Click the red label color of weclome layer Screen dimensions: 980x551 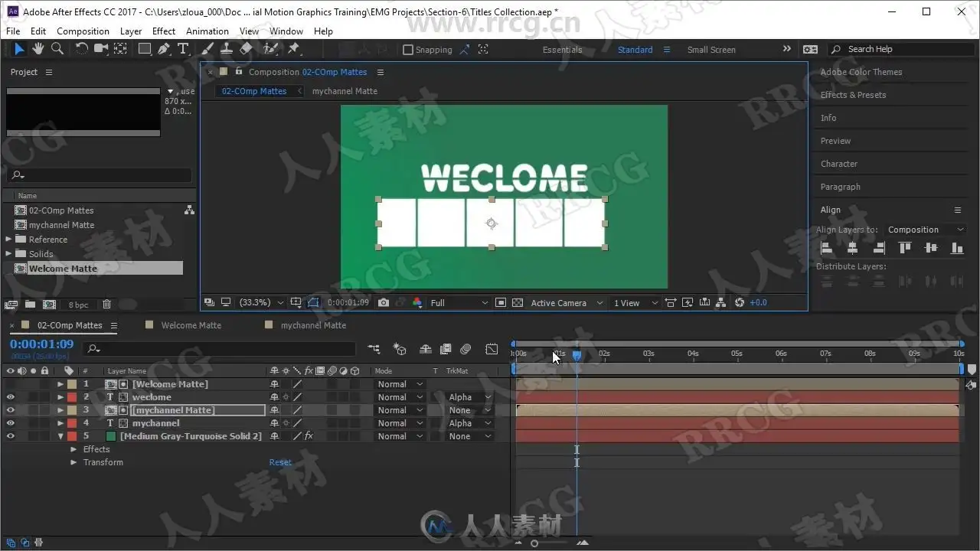[x=71, y=397]
